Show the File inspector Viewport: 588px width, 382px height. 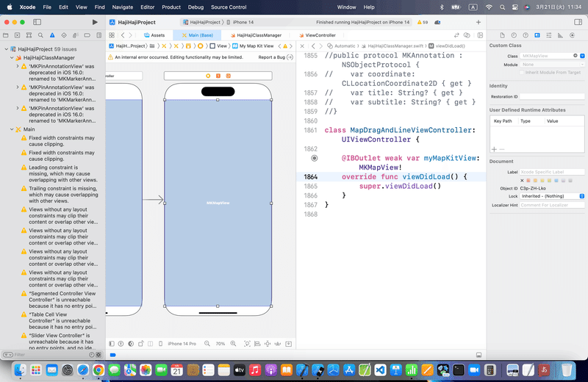pyautogui.click(x=502, y=35)
